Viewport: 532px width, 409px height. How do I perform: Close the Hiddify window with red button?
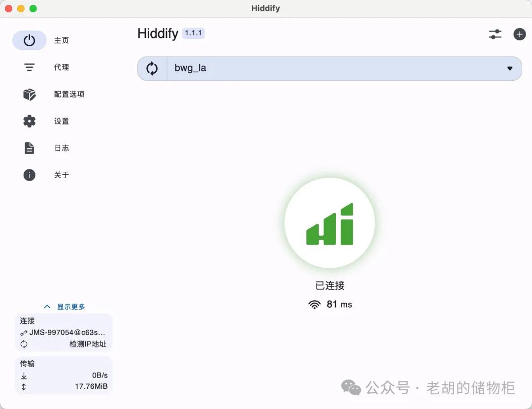point(9,8)
